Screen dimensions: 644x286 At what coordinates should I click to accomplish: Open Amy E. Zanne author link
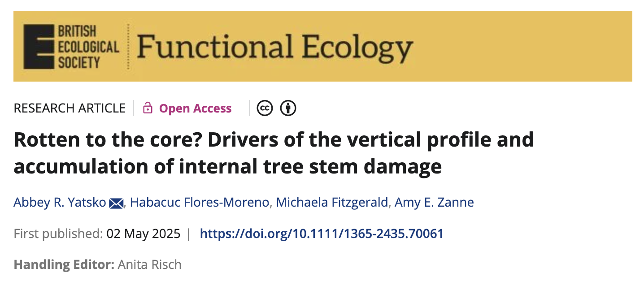[x=434, y=203]
